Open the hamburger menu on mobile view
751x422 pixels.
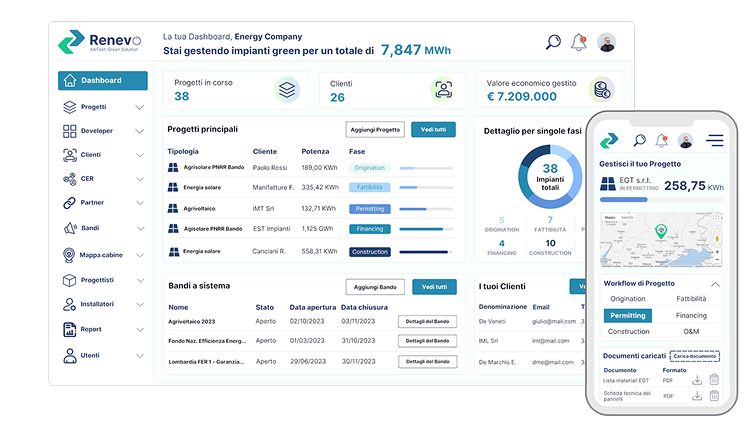pos(714,140)
